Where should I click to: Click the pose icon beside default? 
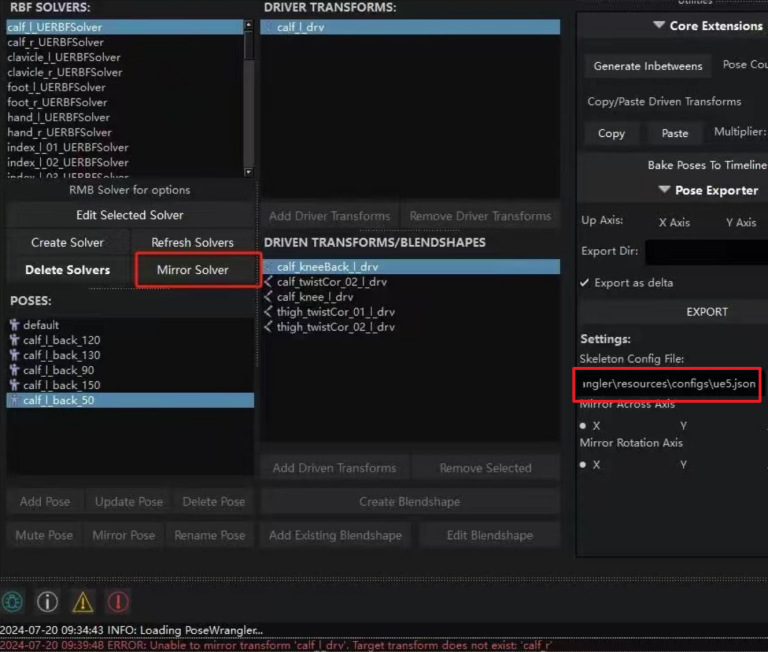[14, 325]
